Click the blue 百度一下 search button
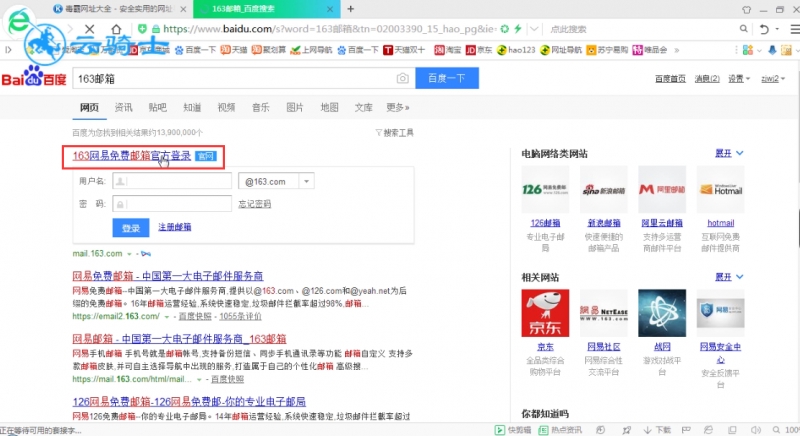Viewport: 800px width, 436px height. tap(447, 78)
